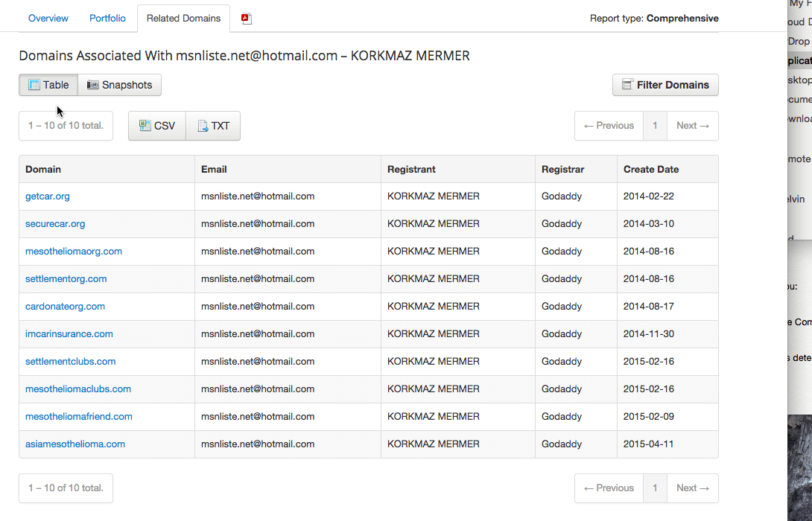Switch to the Overview tab

pyautogui.click(x=48, y=18)
